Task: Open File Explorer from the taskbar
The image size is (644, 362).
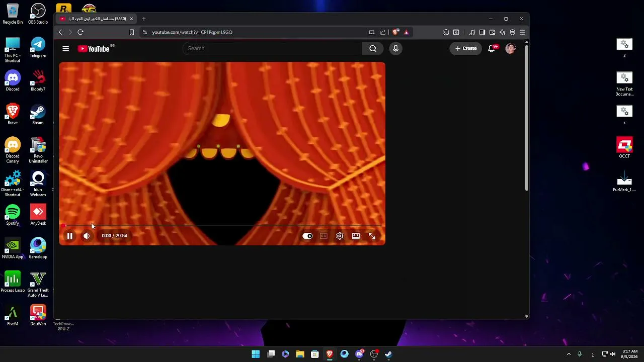Action: (300, 354)
